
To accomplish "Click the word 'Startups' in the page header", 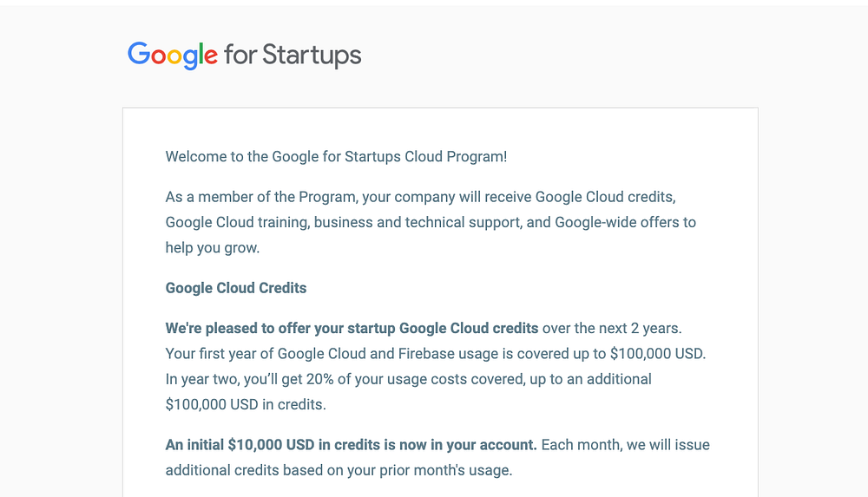I will pos(312,55).
